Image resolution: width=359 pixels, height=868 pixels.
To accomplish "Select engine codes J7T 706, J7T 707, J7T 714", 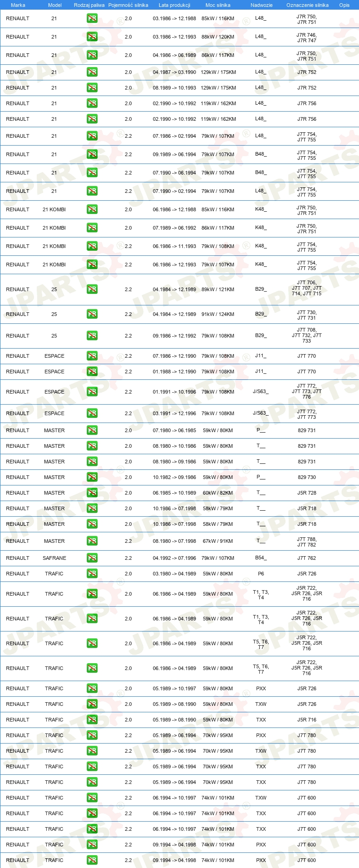I will click(307, 288).
